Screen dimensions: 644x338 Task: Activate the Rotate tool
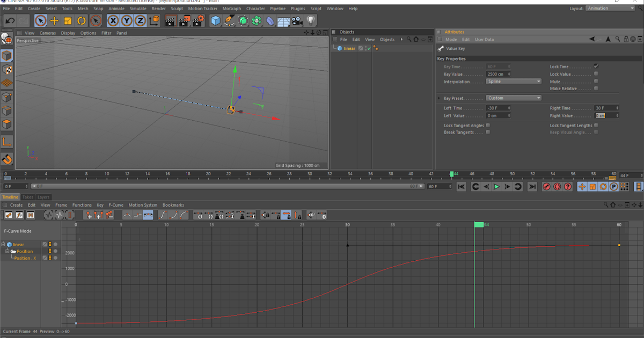tap(82, 21)
